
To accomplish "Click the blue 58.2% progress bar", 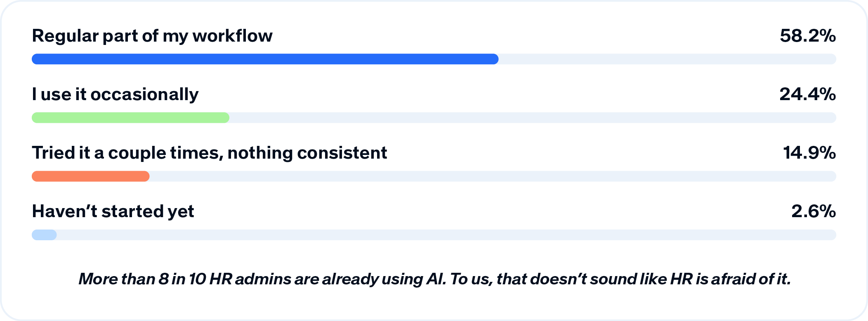I will click(265, 59).
